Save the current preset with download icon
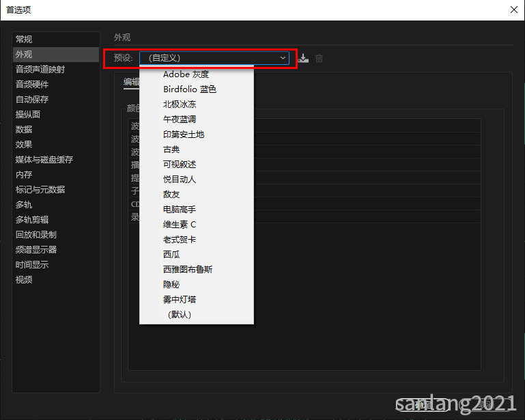Screen dimensions: 525x420 point(303,58)
